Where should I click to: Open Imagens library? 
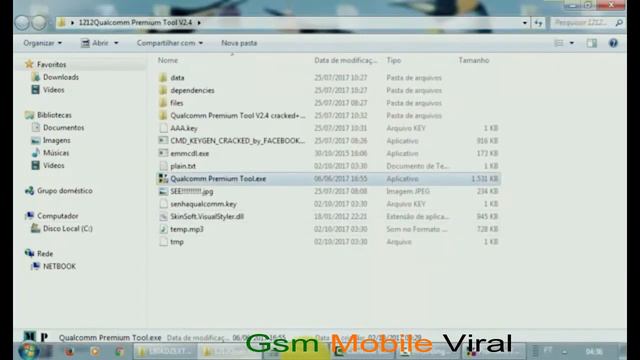57,140
